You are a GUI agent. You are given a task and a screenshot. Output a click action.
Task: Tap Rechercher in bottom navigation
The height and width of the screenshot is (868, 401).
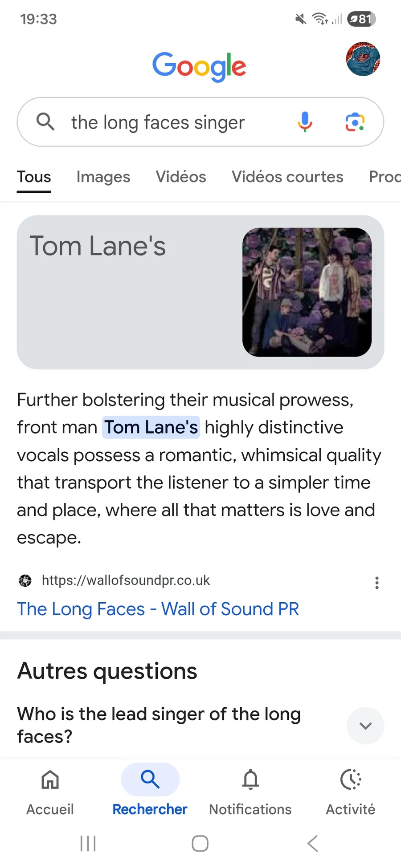pos(150,791)
